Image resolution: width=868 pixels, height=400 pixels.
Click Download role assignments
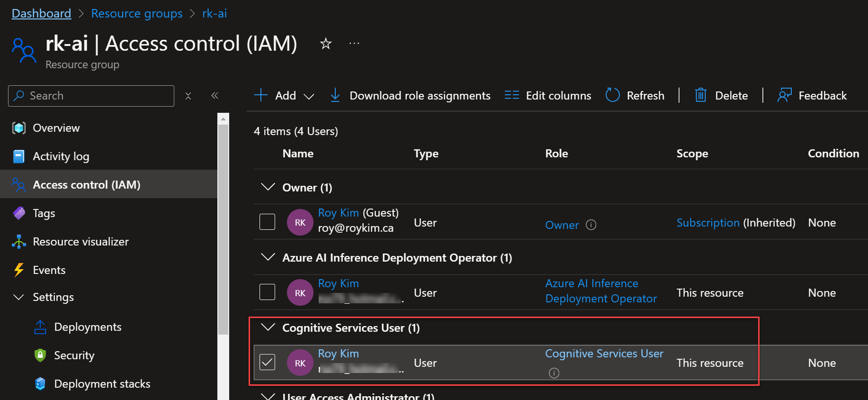(410, 96)
